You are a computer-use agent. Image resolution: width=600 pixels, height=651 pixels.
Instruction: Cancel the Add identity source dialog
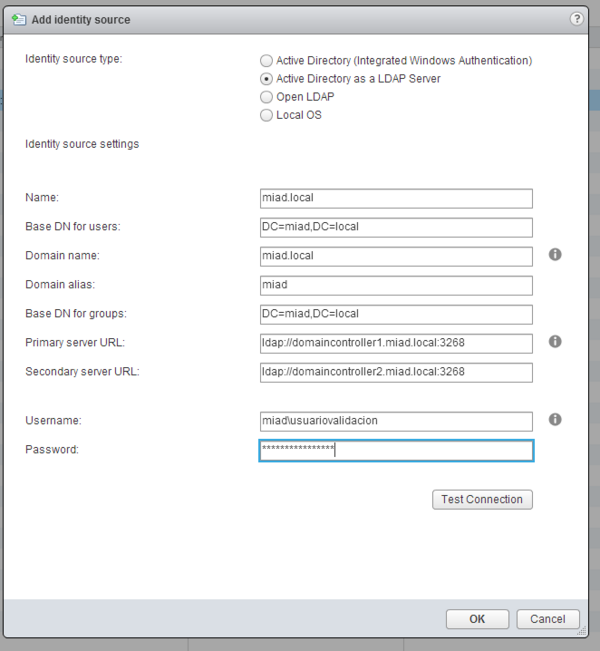(x=548, y=619)
